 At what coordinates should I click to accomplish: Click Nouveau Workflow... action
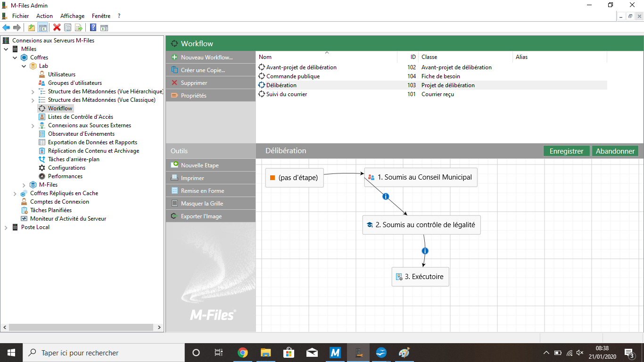tap(211, 58)
